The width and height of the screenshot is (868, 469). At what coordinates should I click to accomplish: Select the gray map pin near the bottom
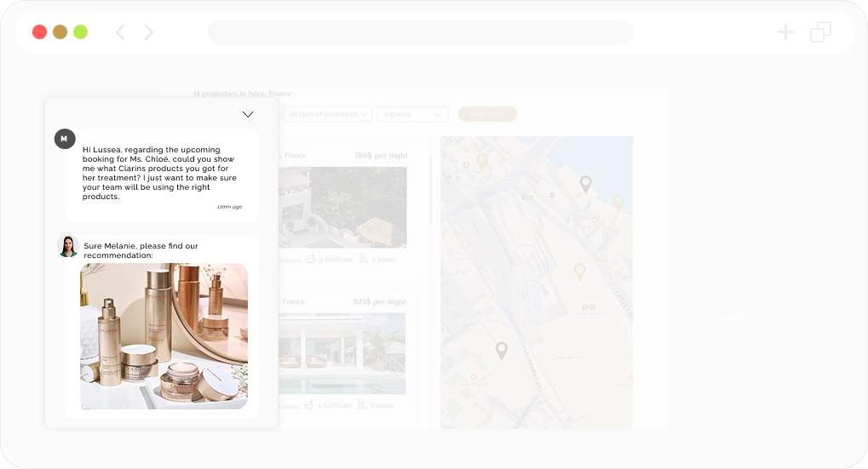tap(502, 350)
